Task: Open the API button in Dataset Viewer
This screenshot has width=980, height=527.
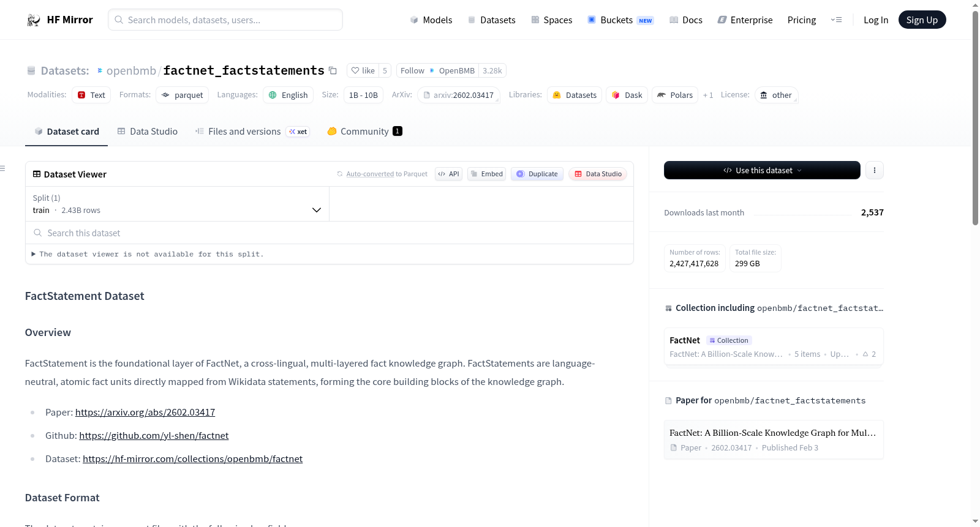Action: (x=448, y=174)
